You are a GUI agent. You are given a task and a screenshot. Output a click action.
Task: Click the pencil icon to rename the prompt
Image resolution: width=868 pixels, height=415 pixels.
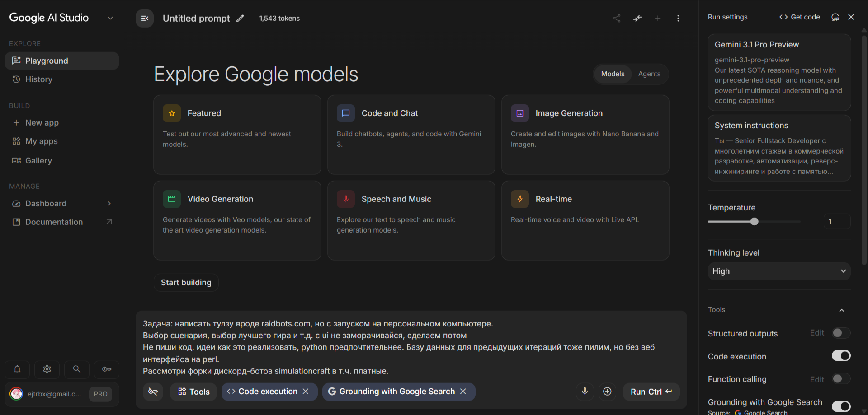pyautogui.click(x=240, y=19)
